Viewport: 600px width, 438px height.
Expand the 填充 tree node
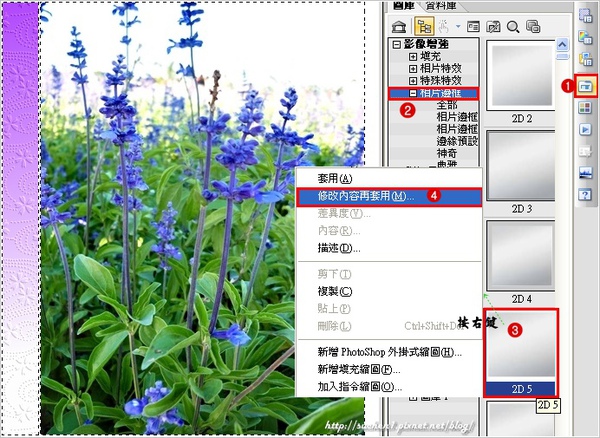[x=413, y=57]
